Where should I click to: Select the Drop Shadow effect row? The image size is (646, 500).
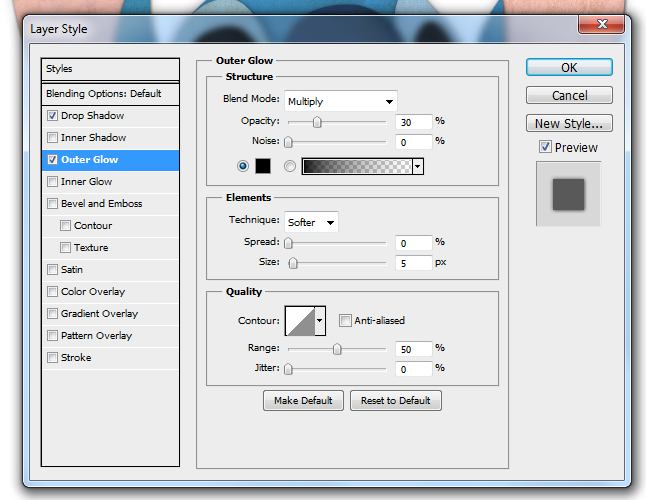tap(110, 116)
